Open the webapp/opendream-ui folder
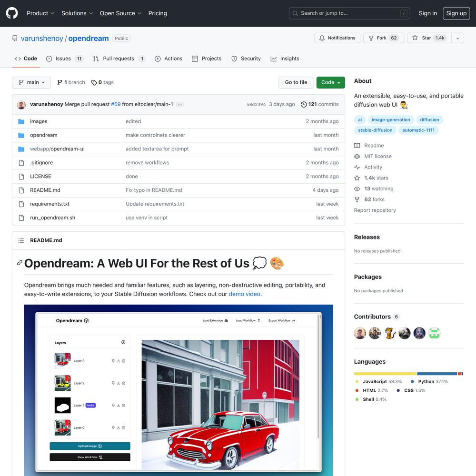 (57, 149)
